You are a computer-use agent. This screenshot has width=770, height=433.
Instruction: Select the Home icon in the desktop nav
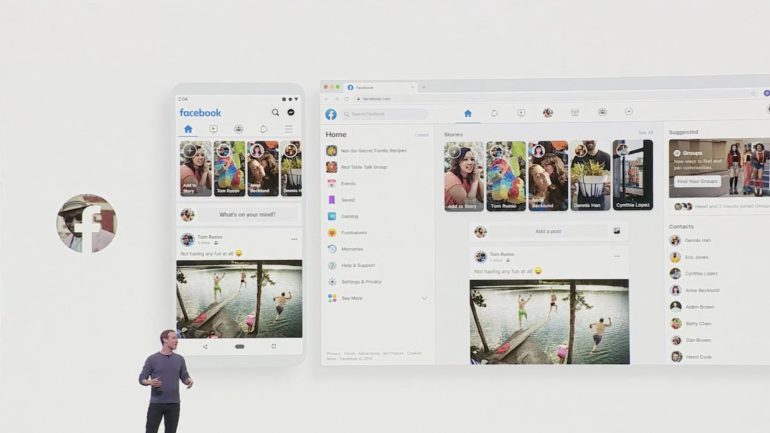(x=468, y=113)
